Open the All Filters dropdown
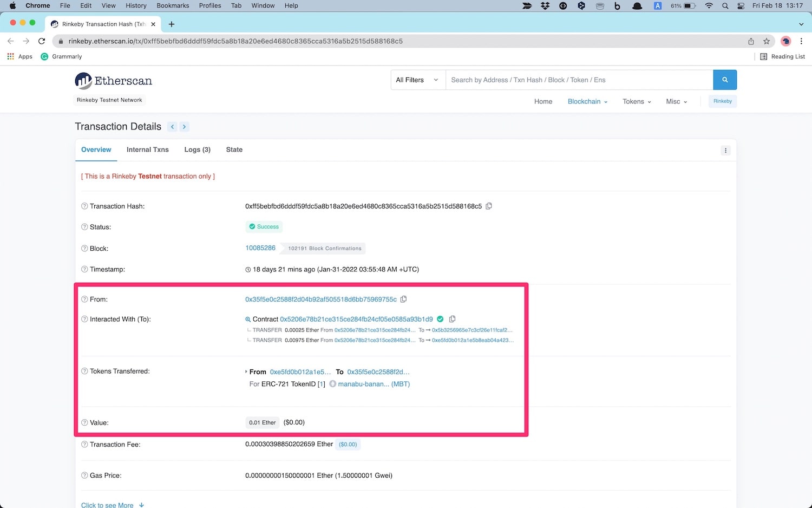 point(418,80)
